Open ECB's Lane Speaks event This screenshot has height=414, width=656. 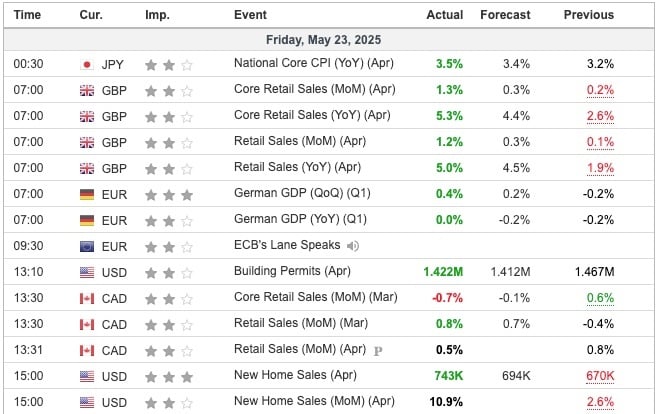[x=287, y=245]
